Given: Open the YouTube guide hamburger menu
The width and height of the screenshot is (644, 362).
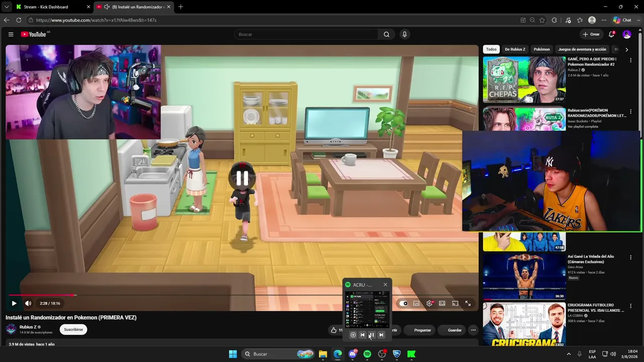Looking at the screenshot, I should point(11,34).
